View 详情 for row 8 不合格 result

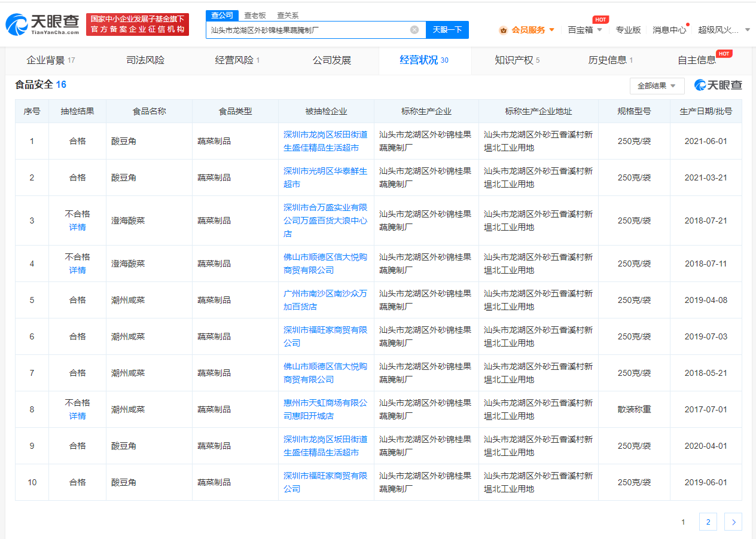click(x=77, y=416)
